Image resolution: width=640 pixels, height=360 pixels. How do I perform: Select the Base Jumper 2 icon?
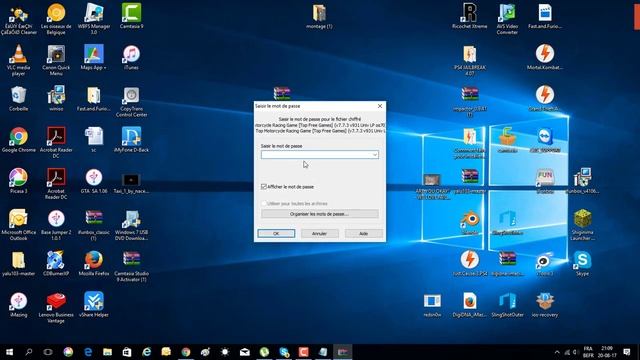click(56, 224)
